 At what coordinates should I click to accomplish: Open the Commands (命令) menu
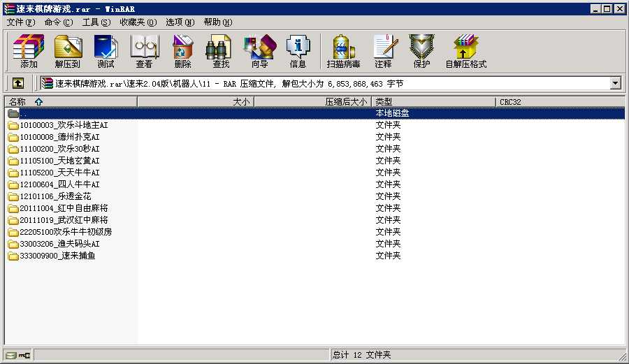click(59, 22)
